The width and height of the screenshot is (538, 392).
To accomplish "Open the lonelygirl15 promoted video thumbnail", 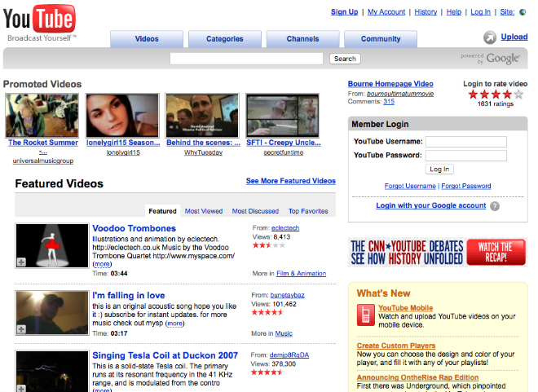I will tap(122, 115).
